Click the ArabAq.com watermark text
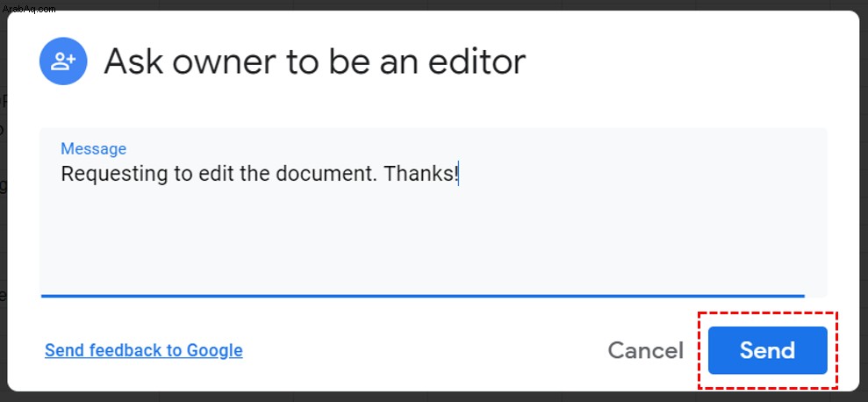The image size is (868, 402). pos(29,9)
